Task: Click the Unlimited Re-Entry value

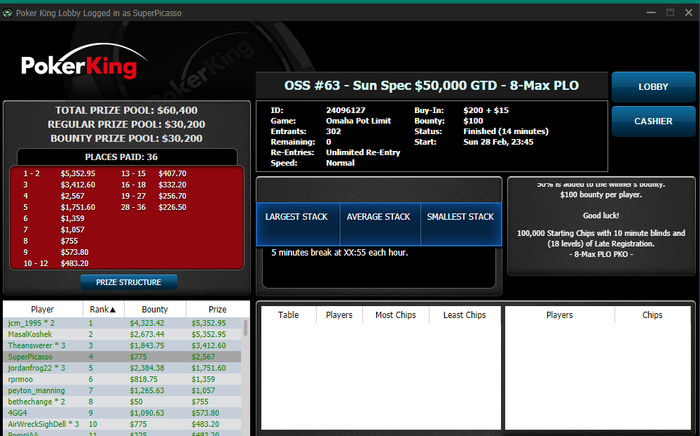Action: point(363,153)
